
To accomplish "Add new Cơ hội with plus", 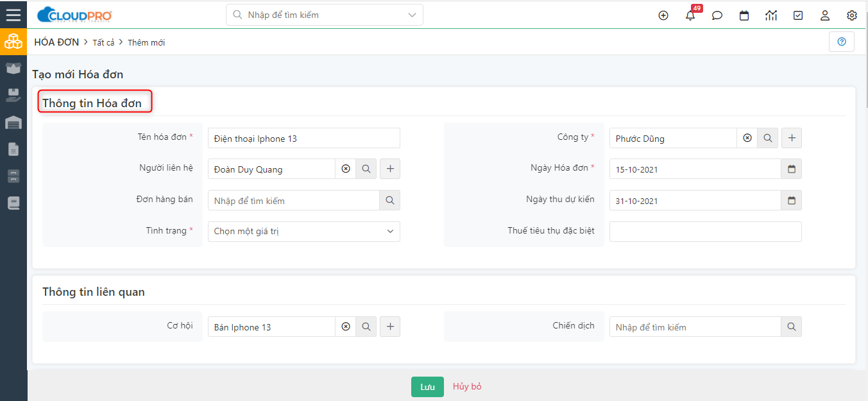I will (x=390, y=327).
